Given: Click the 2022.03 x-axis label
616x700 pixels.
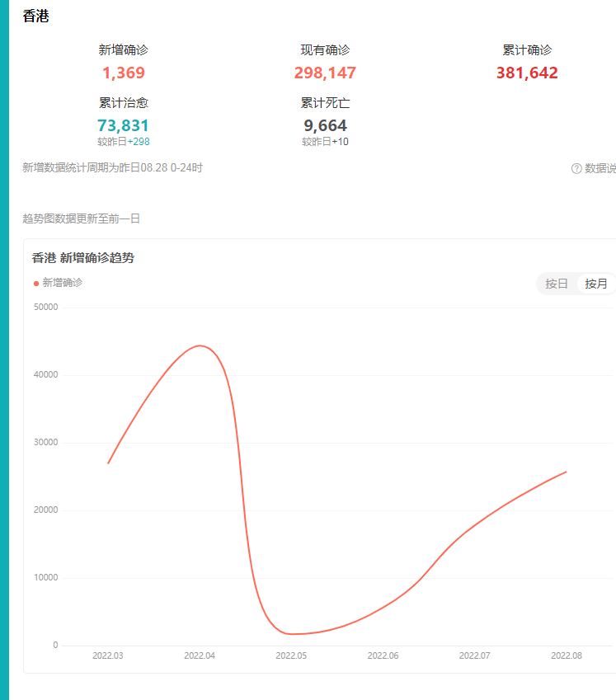Looking at the screenshot, I should point(107,655).
